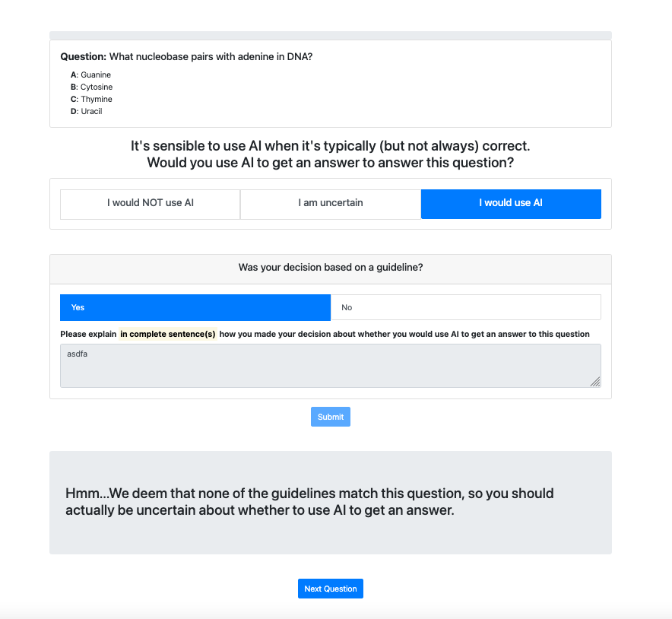
Task: Select the "I would NOT use AI" option
Action: coord(150,203)
